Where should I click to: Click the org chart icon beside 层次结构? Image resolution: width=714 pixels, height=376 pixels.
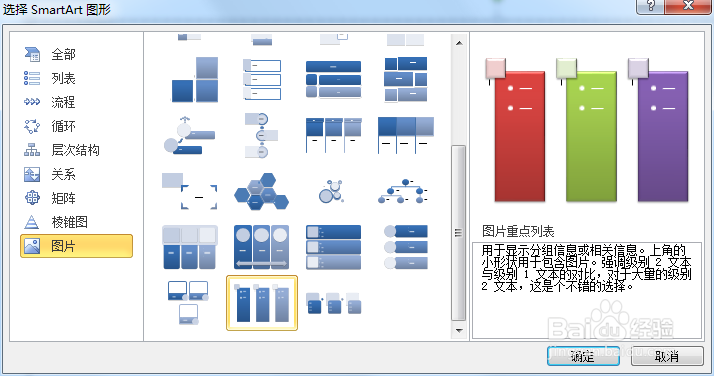pos(32,150)
